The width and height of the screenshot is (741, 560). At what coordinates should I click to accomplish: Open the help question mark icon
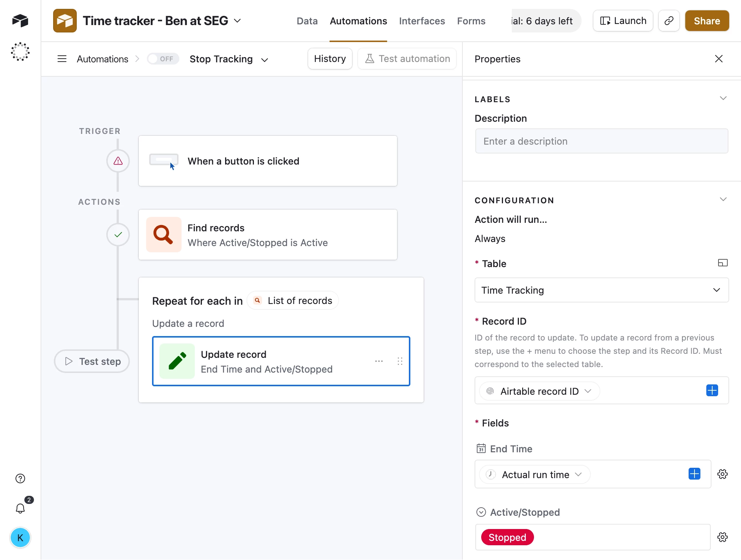click(20, 478)
